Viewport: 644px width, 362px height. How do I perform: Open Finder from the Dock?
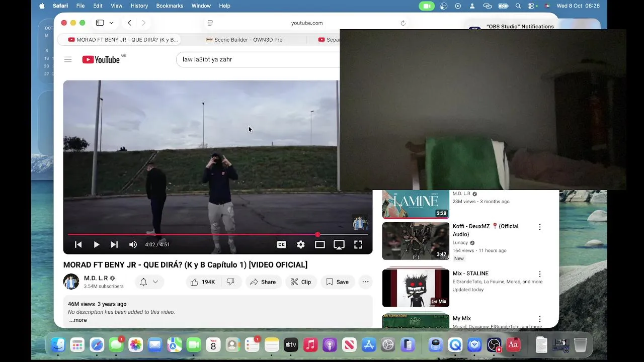[x=58, y=344]
